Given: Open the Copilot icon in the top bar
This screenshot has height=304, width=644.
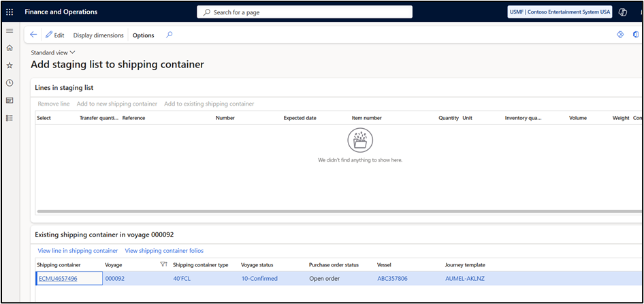Looking at the screenshot, I should point(623,12).
